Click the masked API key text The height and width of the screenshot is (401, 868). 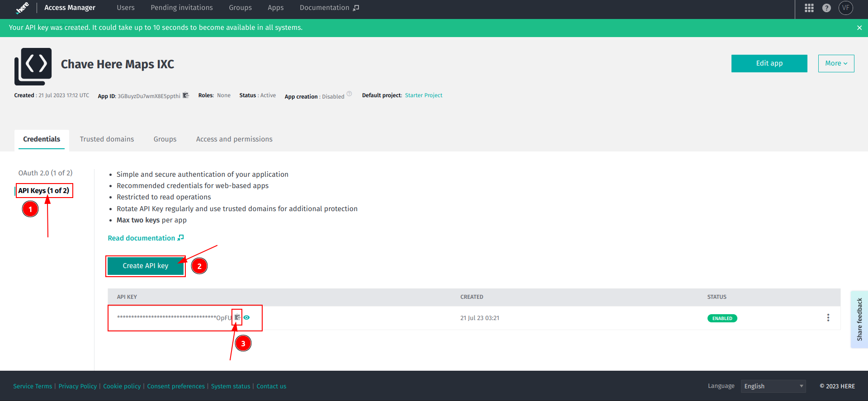[x=175, y=318]
